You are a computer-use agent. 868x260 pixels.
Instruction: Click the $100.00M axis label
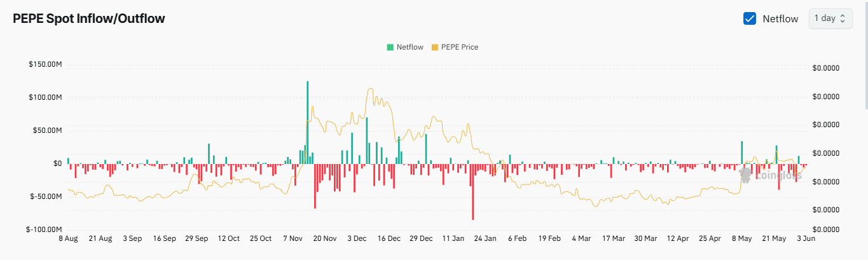pyautogui.click(x=44, y=97)
